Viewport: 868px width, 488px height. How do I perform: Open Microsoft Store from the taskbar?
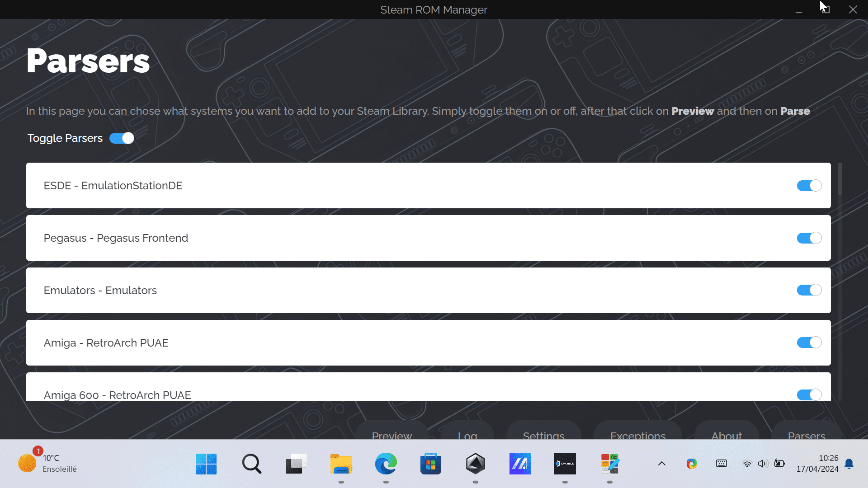[x=431, y=464]
